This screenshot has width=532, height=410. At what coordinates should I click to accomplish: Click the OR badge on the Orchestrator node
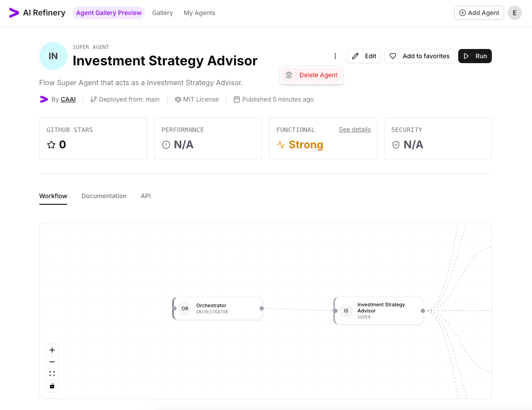(x=185, y=308)
